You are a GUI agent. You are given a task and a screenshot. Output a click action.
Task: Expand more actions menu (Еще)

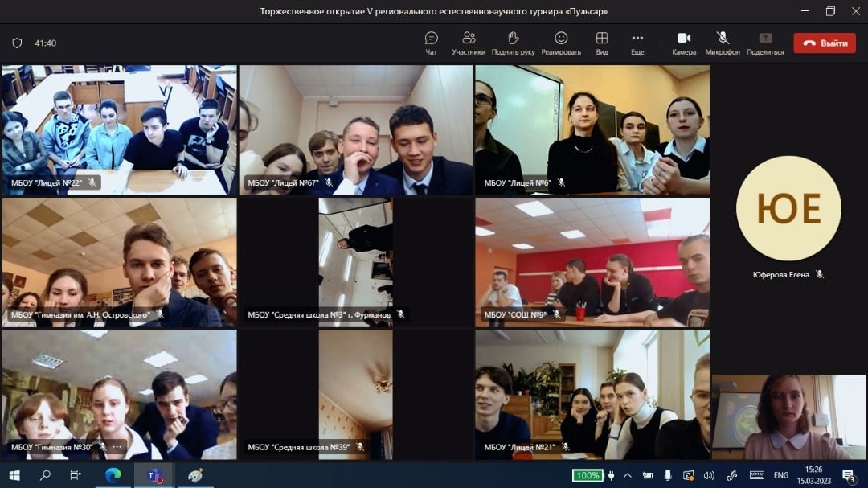coord(637,43)
